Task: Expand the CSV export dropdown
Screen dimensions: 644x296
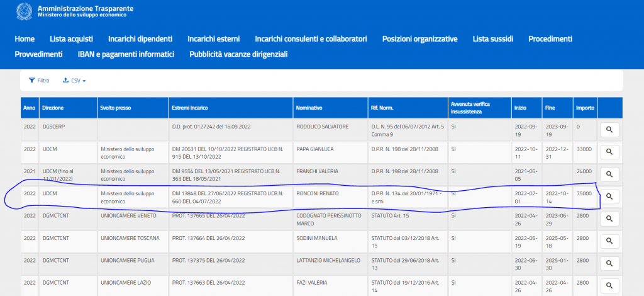Action: pyautogui.click(x=74, y=81)
